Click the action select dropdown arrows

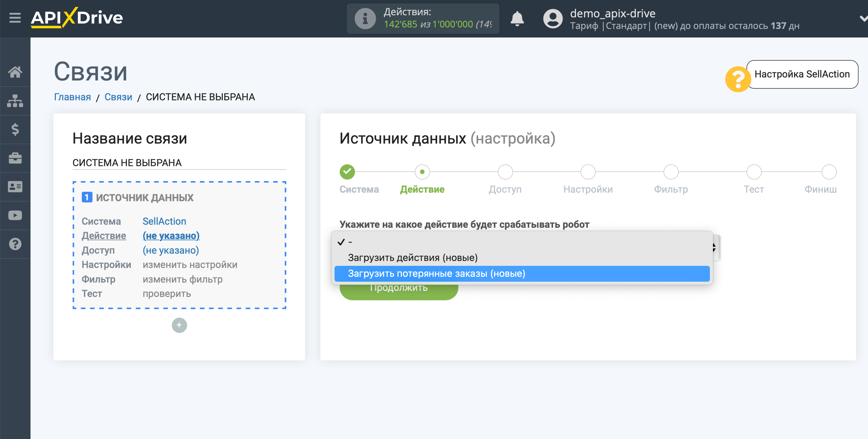point(714,248)
